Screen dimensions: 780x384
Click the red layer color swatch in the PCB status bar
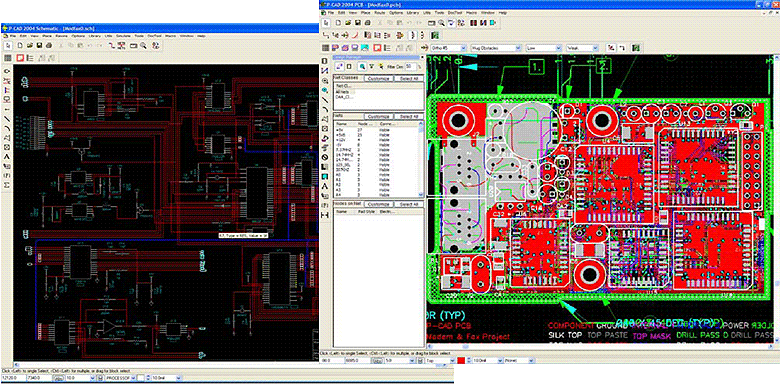click(x=461, y=361)
